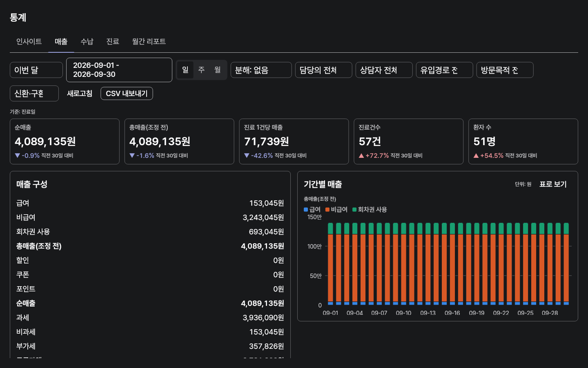Open the 인사이트 tab

coord(29,41)
